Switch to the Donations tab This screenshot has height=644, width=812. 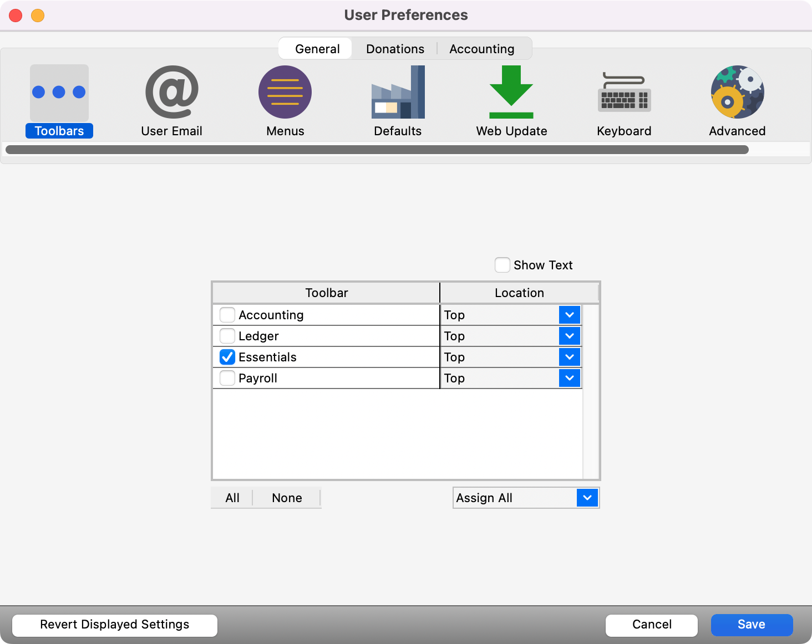pyautogui.click(x=395, y=49)
